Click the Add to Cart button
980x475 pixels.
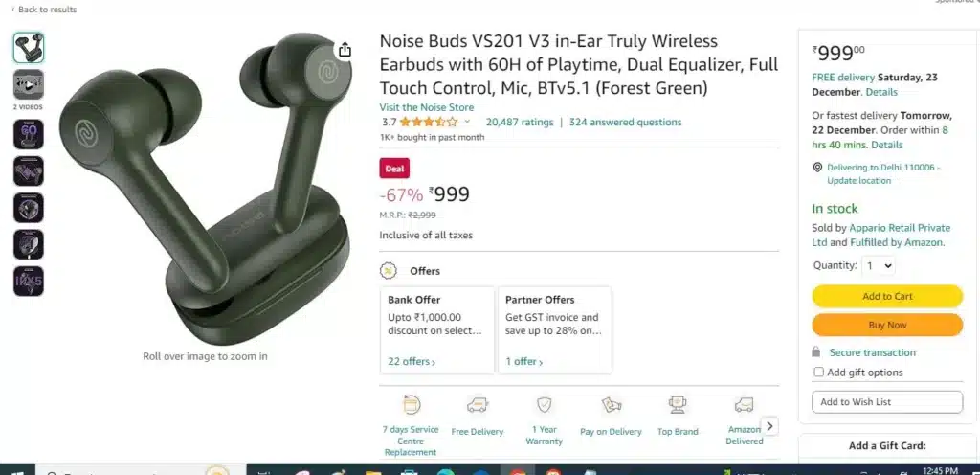887,296
